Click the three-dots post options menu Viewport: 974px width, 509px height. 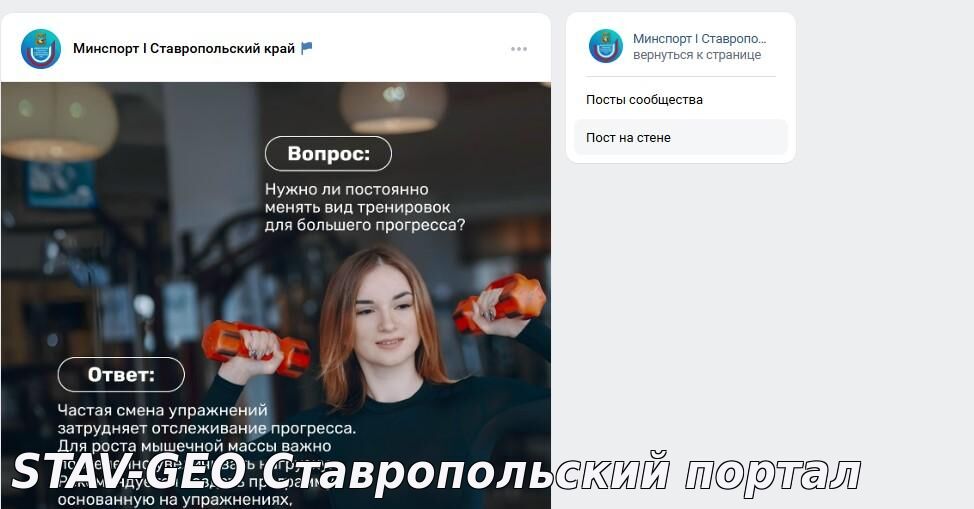pyautogui.click(x=519, y=49)
